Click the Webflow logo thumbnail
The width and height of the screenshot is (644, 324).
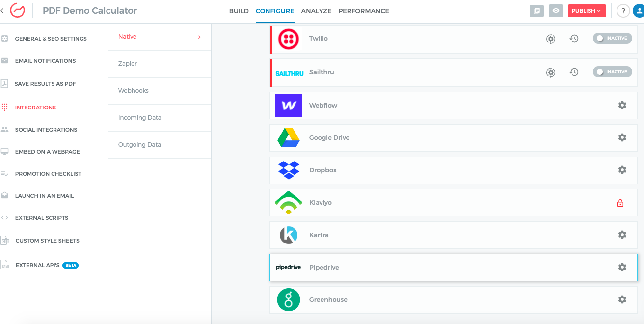pyautogui.click(x=289, y=105)
